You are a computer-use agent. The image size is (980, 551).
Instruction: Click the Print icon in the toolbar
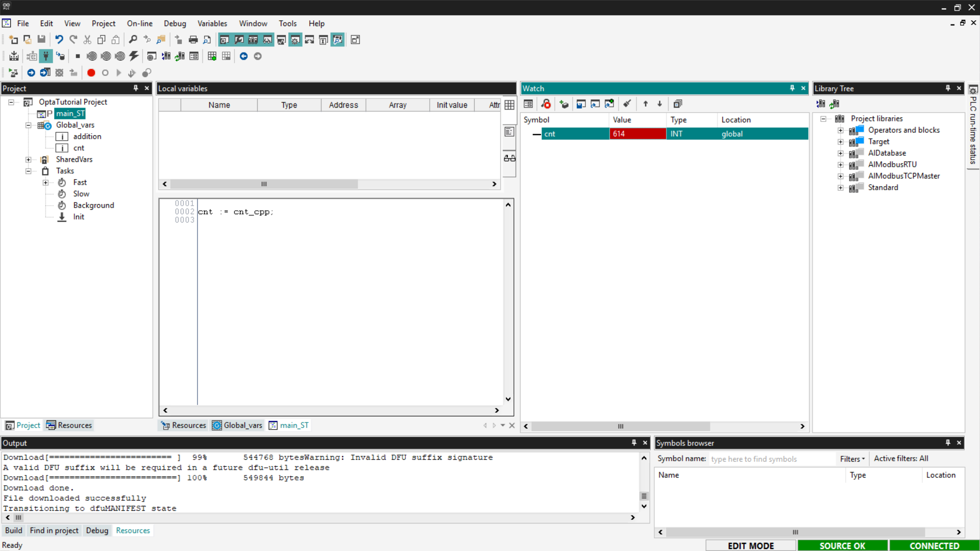193,40
